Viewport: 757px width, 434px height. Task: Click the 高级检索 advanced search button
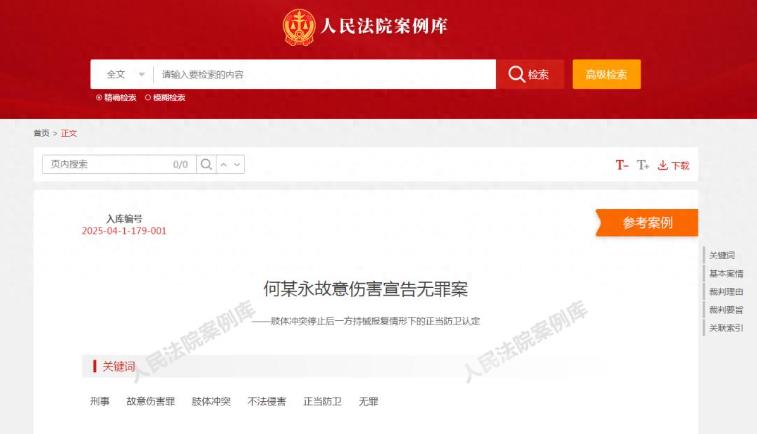click(606, 74)
